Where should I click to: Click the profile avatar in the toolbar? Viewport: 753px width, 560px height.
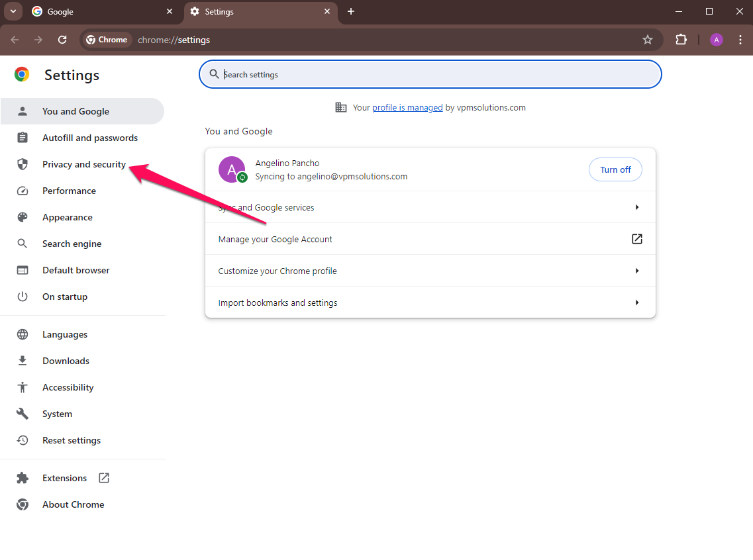click(716, 40)
